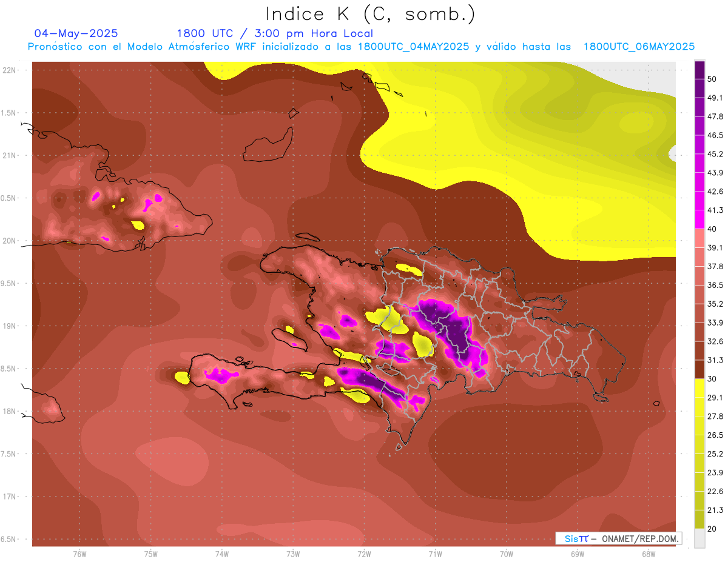
Task: Pick the colorbar value "22.6"
Action: click(x=715, y=491)
